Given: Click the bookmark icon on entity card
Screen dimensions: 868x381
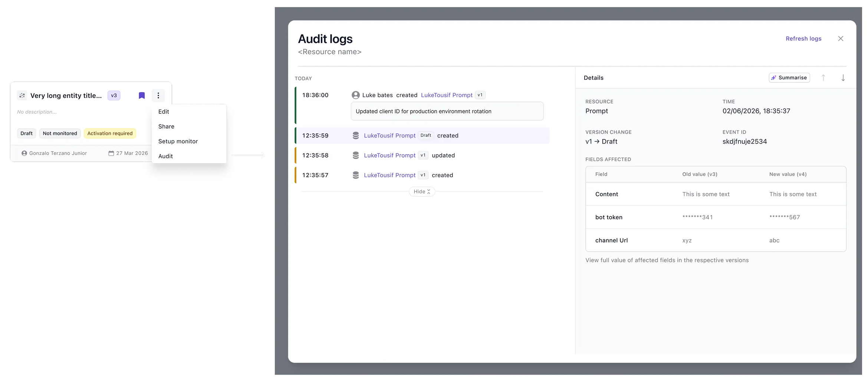Looking at the screenshot, I should tap(142, 96).
